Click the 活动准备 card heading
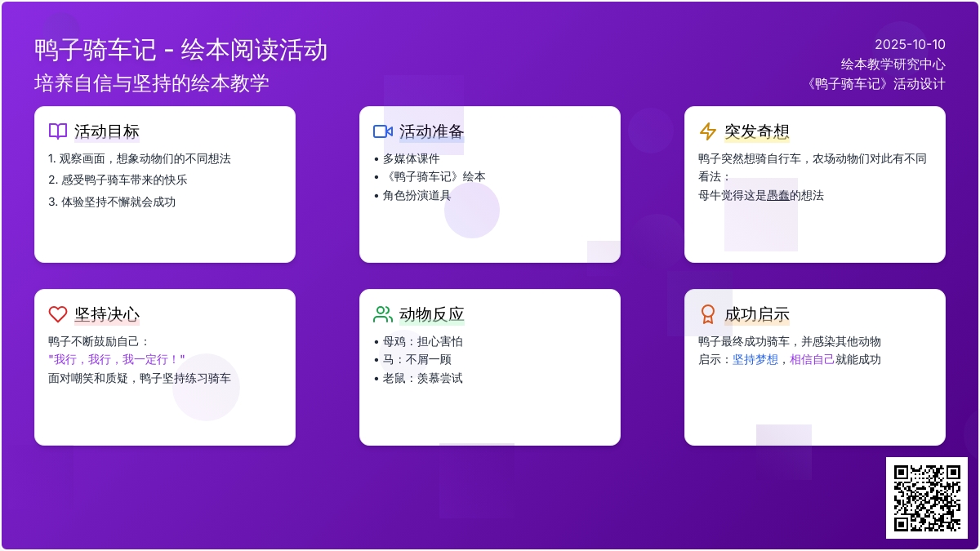Viewport: 980px width, 551px height. tap(432, 131)
